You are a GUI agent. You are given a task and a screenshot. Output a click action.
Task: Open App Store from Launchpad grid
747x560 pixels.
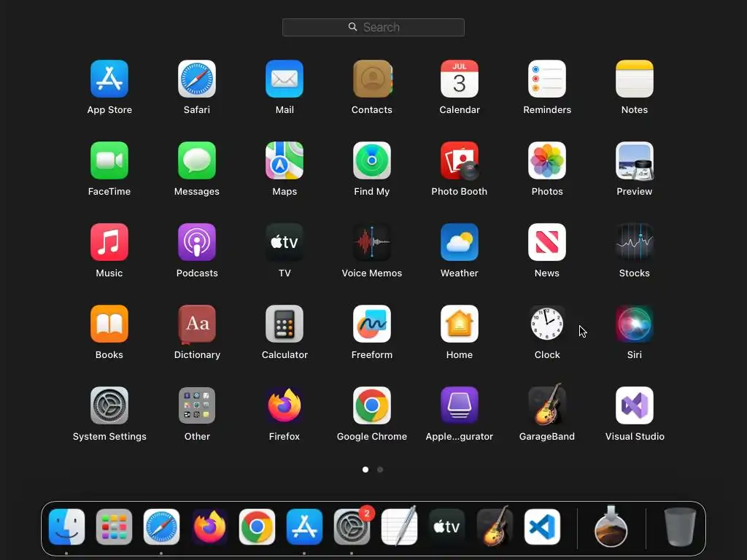pyautogui.click(x=109, y=79)
